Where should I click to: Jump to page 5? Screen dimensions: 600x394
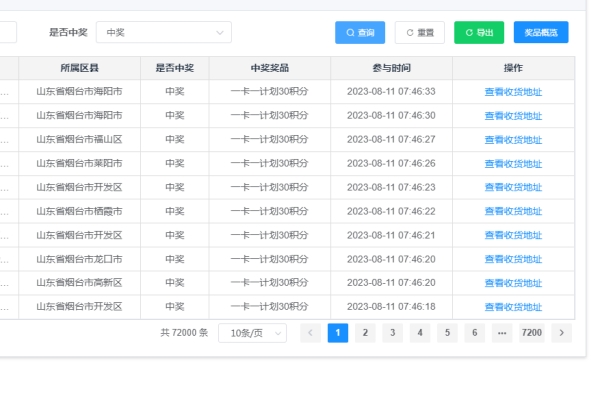point(447,333)
